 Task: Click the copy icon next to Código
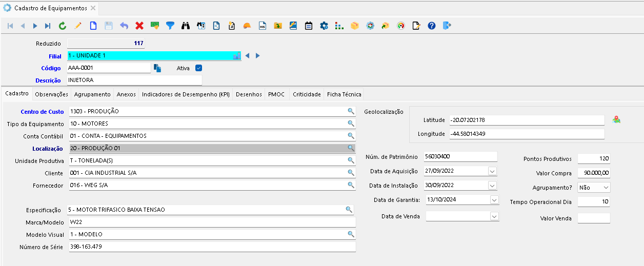158,68
